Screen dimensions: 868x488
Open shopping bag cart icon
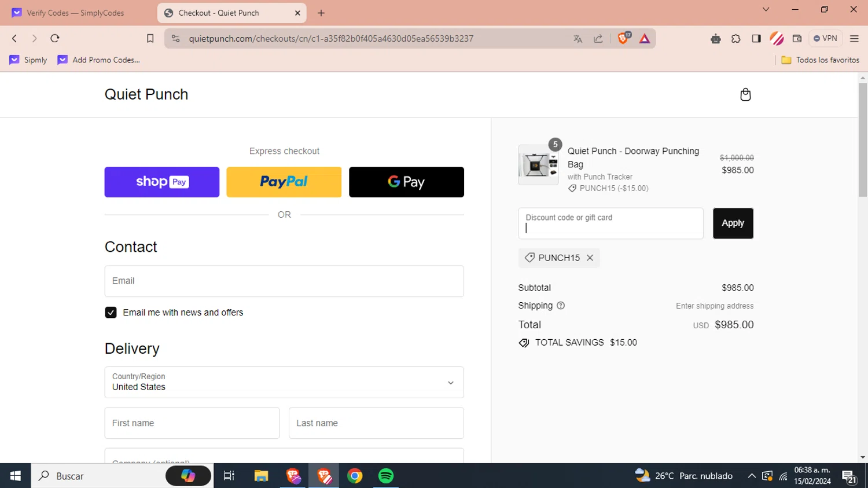pyautogui.click(x=745, y=94)
